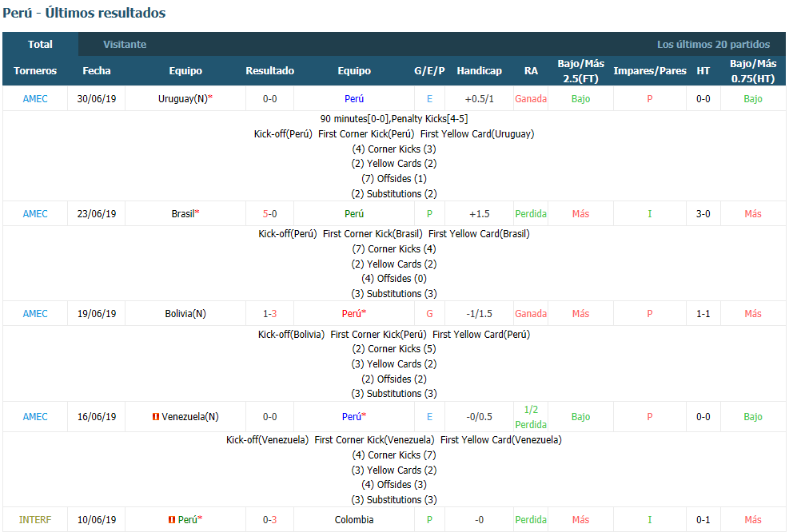Click the yellow card icon beside Venezuela(N)
Viewport: 793px width, 532px height.
click(156, 417)
